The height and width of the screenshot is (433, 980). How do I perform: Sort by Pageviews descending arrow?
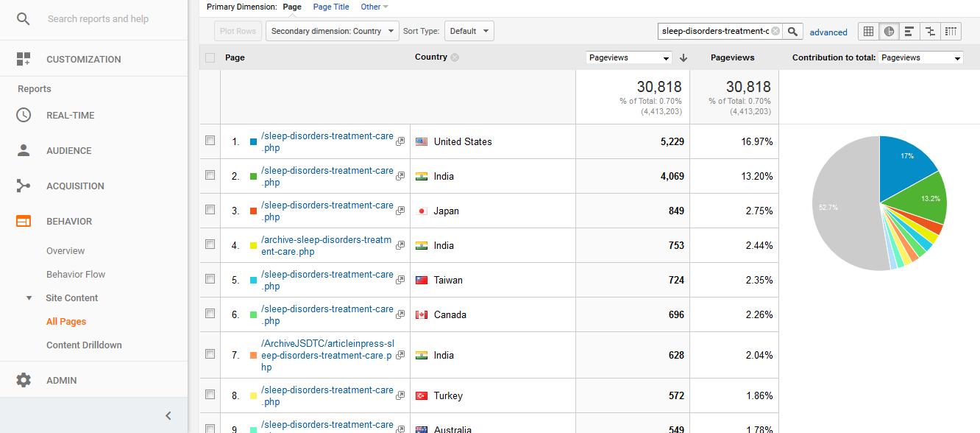point(683,57)
